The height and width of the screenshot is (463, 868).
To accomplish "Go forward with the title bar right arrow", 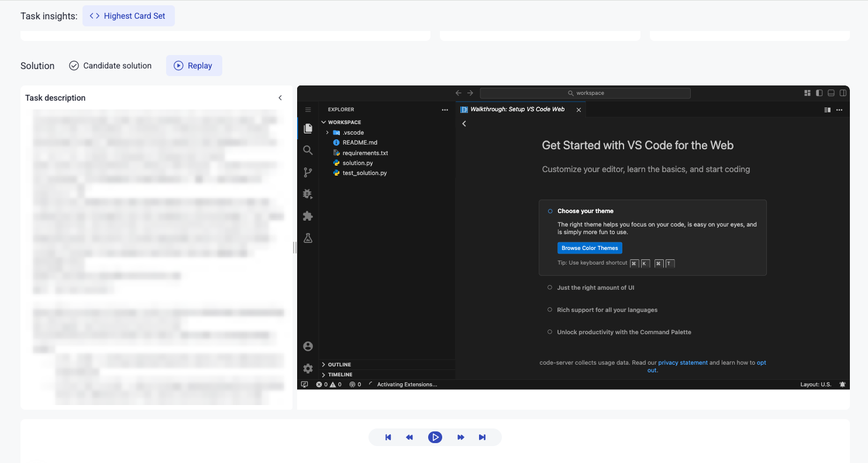I will click(470, 93).
